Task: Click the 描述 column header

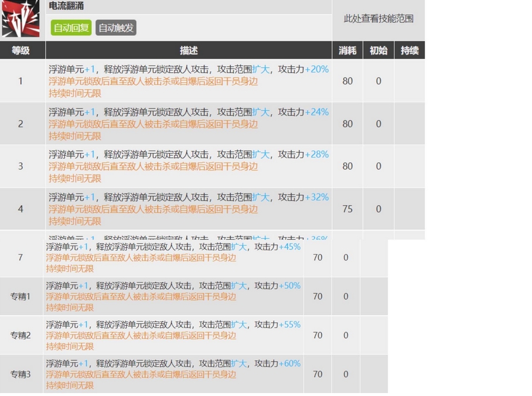Action: [x=189, y=50]
